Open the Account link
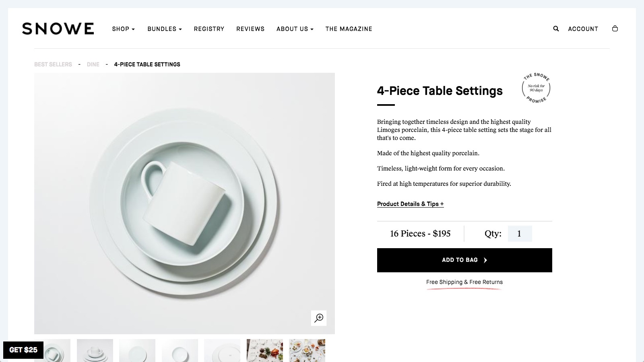Screen dimensions: 644x362 click(583, 29)
